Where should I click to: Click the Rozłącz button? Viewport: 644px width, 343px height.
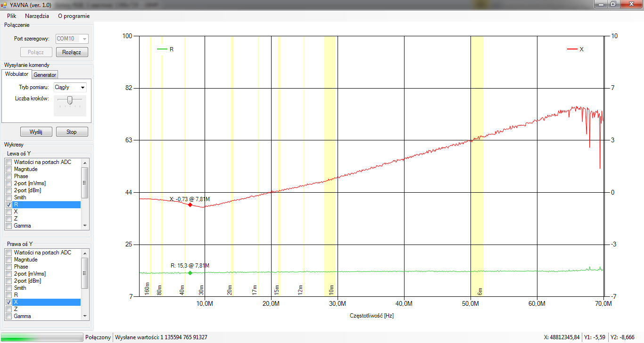(x=72, y=52)
